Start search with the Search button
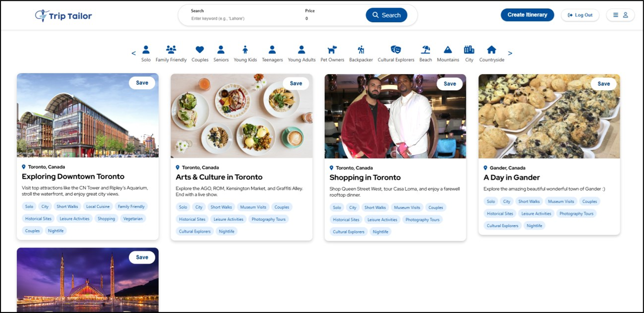 coord(386,15)
